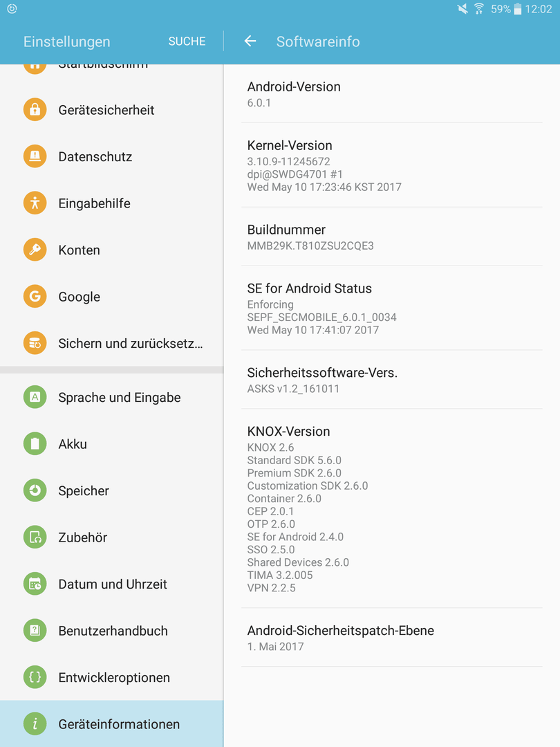The image size is (560, 747).
Task: Tap the Wi-Fi status bar icon
Action: tap(479, 8)
